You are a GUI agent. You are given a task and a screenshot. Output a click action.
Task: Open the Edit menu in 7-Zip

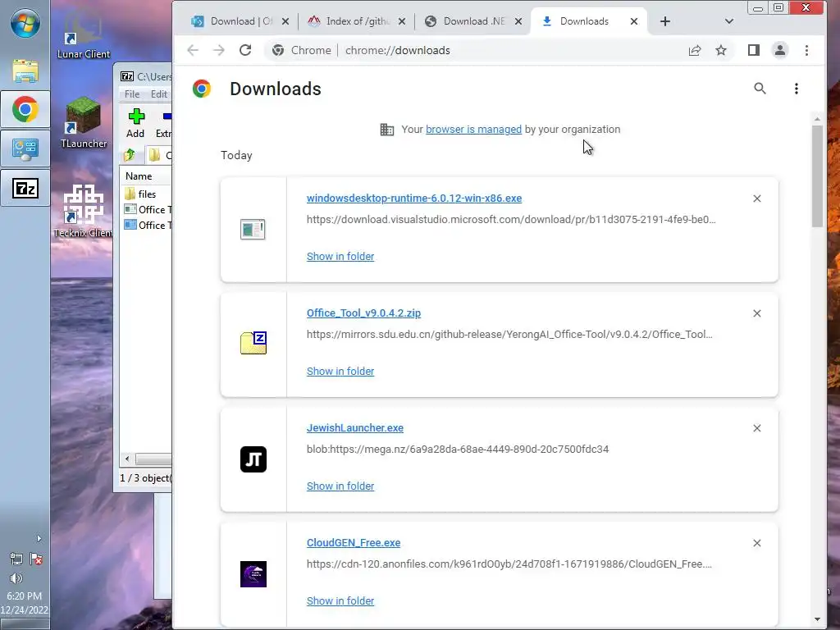pyautogui.click(x=158, y=94)
